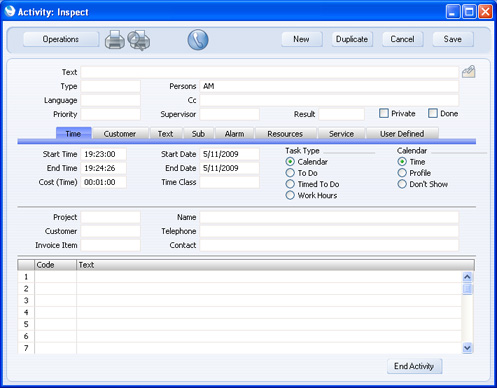Click the scroll up arrow in table
Screen dimensions: 497x388
click(x=467, y=277)
